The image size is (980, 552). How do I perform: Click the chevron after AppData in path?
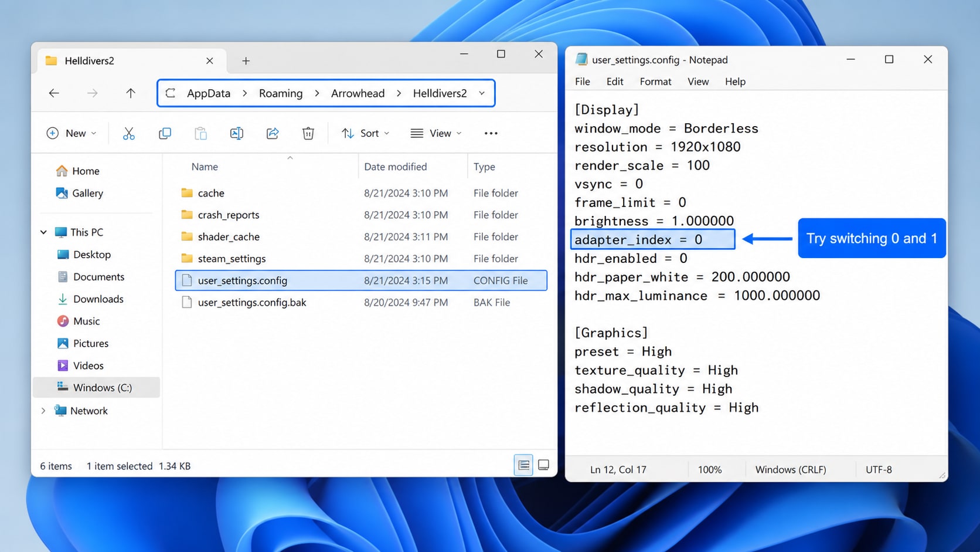[x=245, y=93]
